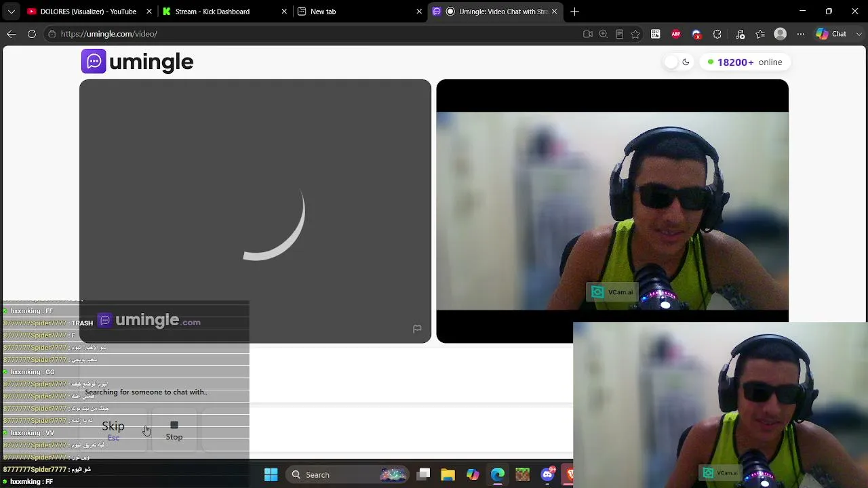Add page to favorites star
Screen dimensions: 868x488
(635, 34)
